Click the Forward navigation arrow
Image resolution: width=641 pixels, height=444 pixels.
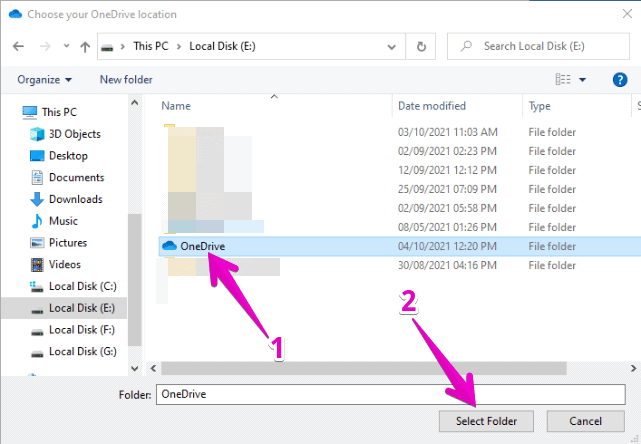pyautogui.click(x=45, y=46)
